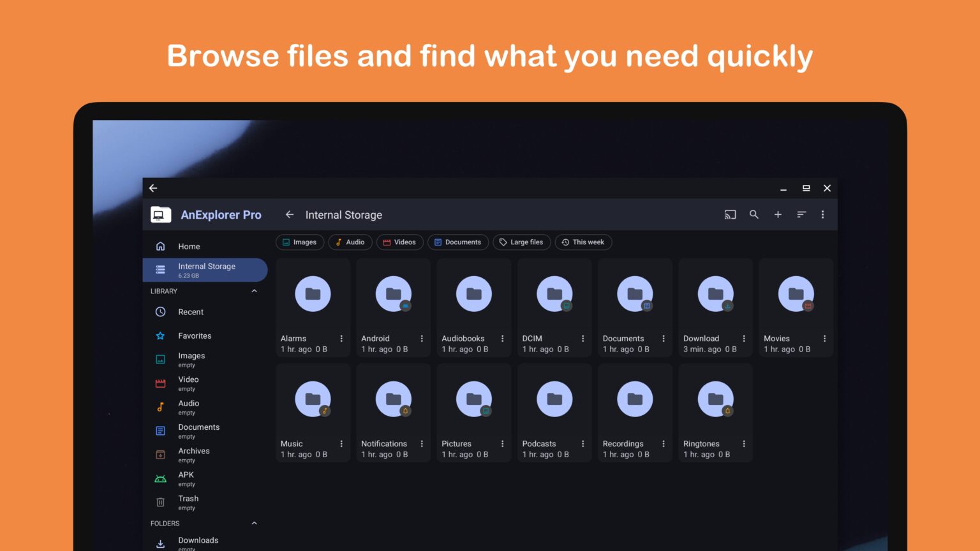Select the Recent icon in sidebar
Screen dimensions: 980x551
(160, 312)
